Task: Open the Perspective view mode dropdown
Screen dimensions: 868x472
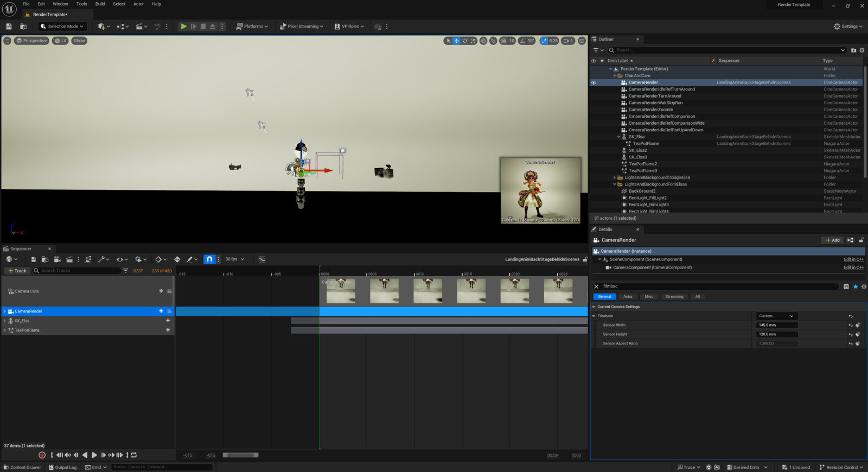Action: click(x=31, y=41)
